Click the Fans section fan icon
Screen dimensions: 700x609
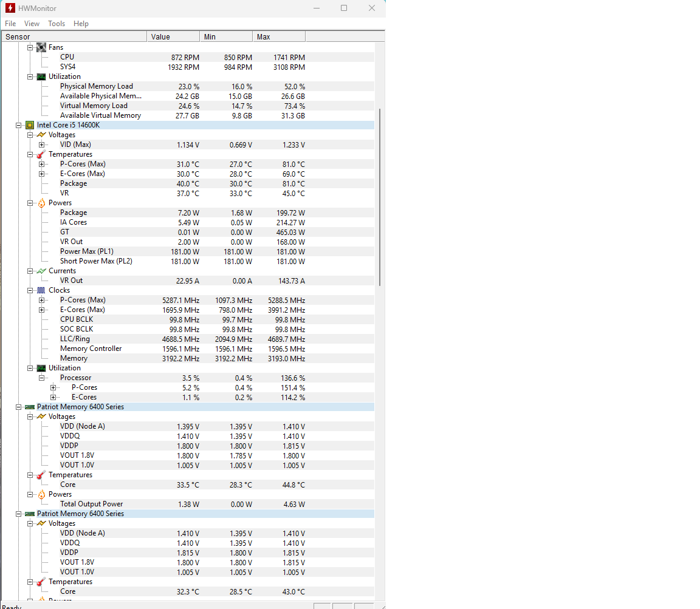pos(41,47)
